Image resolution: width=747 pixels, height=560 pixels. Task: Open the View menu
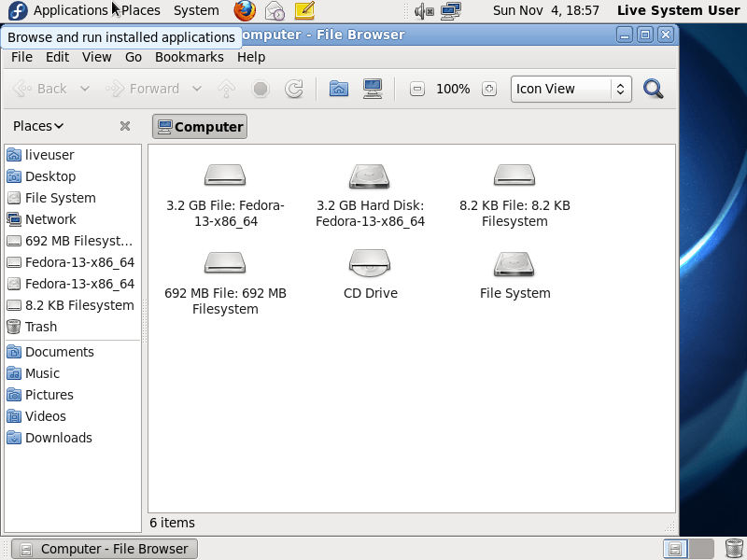coord(97,57)
